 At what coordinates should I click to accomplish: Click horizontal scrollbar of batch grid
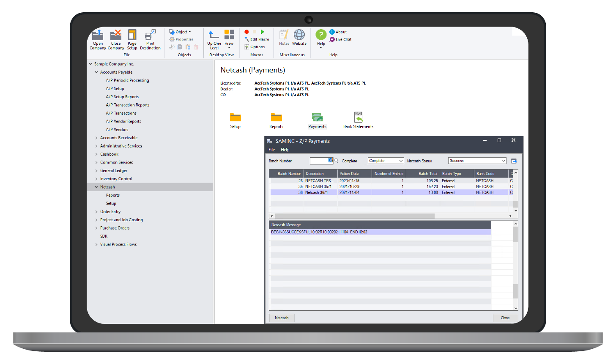pyautogui.click(x=355, y=216)
